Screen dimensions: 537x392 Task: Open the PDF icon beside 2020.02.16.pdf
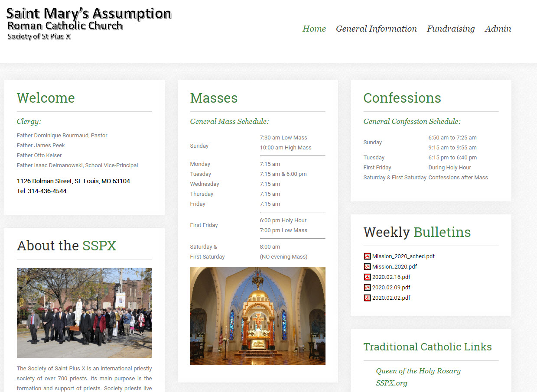click(x=367, y=277)
